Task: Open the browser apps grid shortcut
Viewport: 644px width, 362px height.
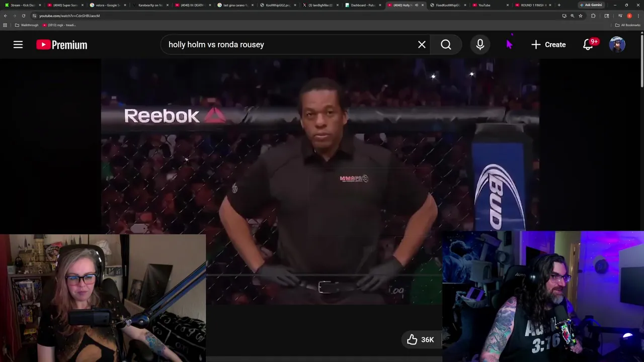Action: pyautogui.click(x=5, y=25)
